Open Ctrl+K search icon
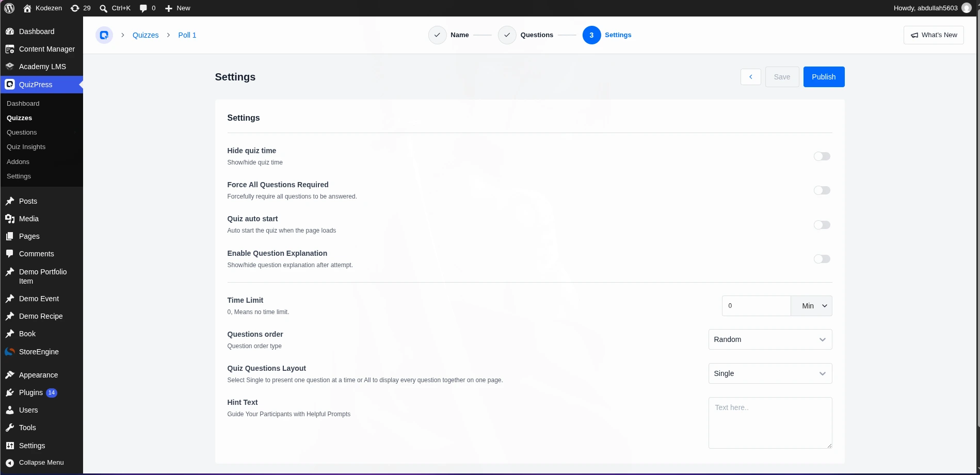980x475 pixels. tap(103, 8)
